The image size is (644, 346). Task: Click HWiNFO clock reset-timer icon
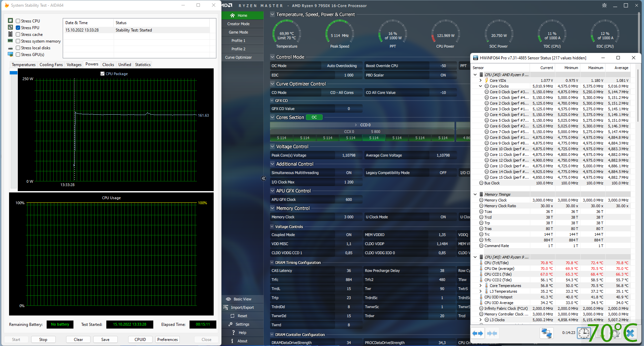point(584,333)
